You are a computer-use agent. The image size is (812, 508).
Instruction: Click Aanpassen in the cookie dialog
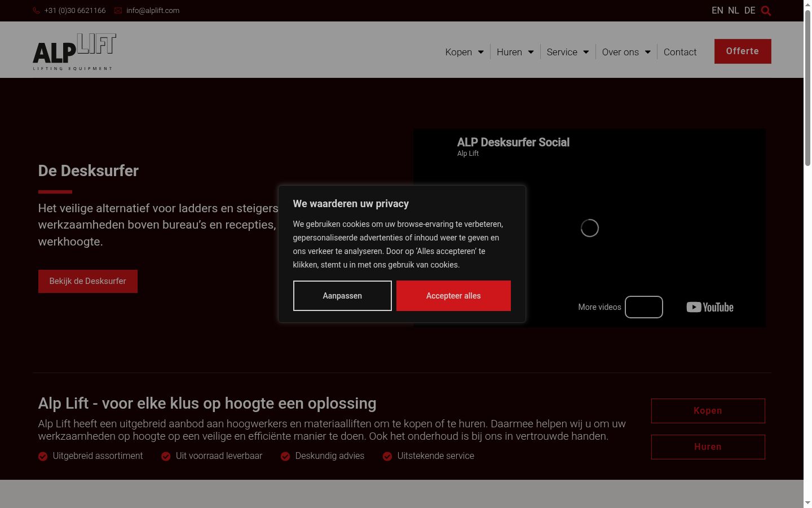point(342,296)
